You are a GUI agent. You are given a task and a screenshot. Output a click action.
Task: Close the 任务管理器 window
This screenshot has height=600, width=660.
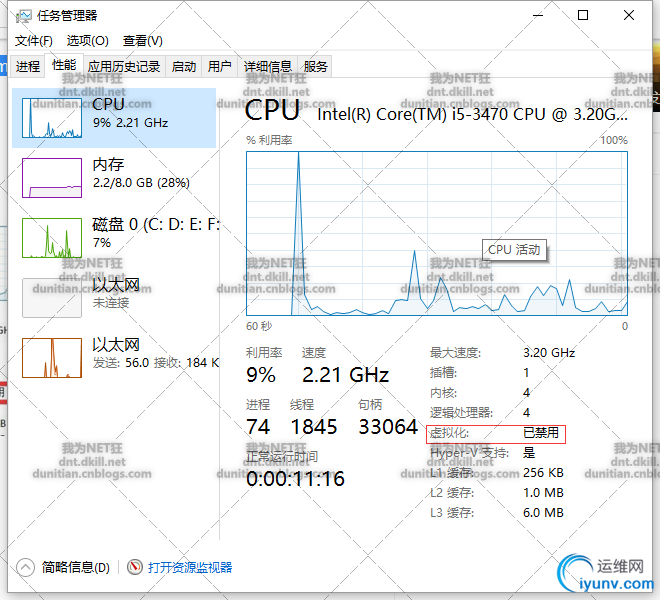pos(629,16)
